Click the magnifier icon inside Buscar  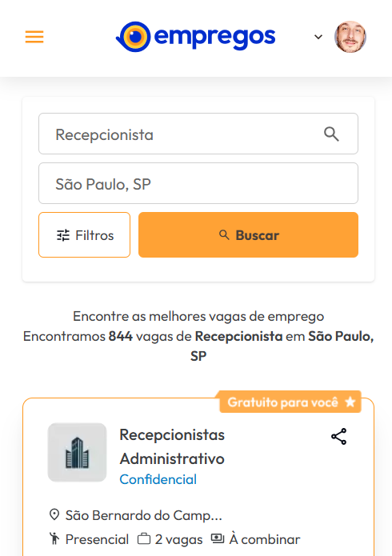(x=224, y=234)
